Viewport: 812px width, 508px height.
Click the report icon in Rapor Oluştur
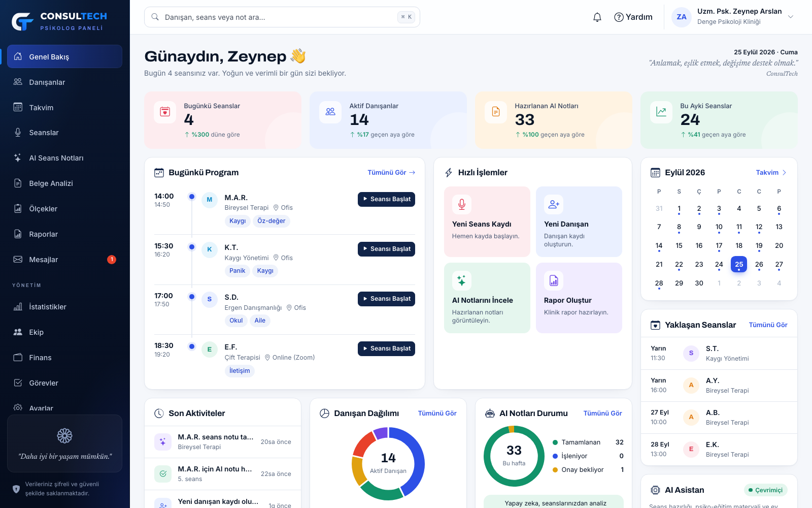click(554, 280)
